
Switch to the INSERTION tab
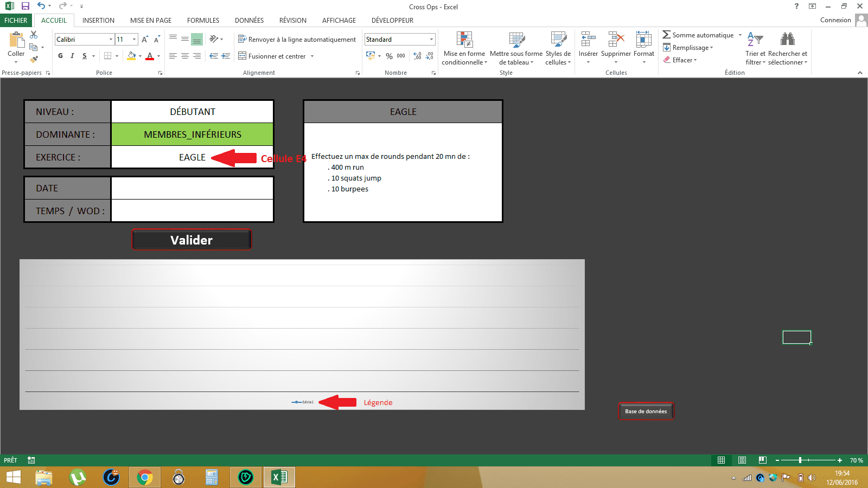98,21
